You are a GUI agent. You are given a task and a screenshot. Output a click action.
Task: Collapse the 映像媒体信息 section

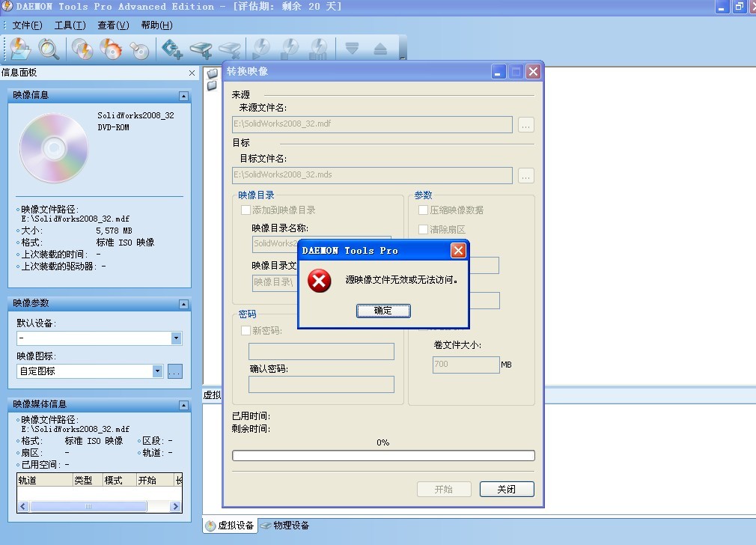[183, 405]
